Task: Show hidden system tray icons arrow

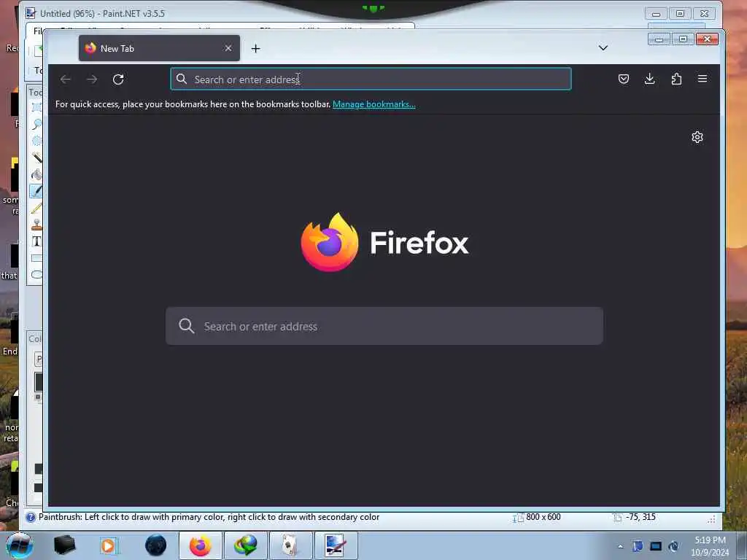Action: (x=620, y=547)
